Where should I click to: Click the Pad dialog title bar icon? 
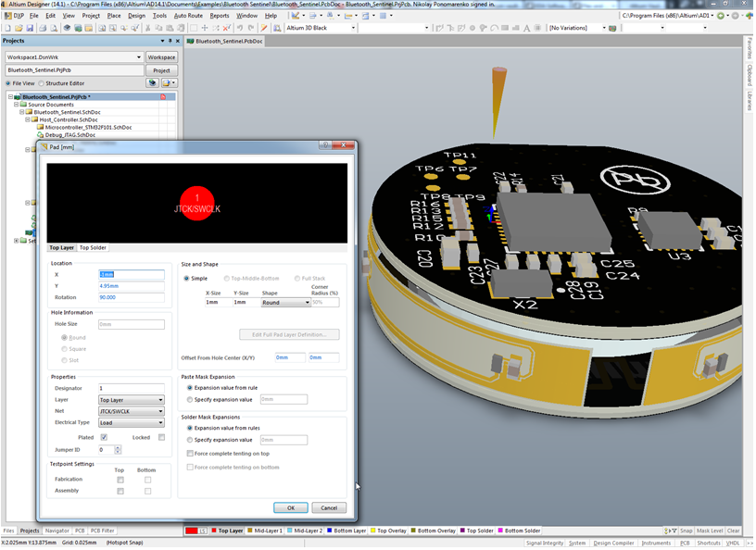pos(44,146)
